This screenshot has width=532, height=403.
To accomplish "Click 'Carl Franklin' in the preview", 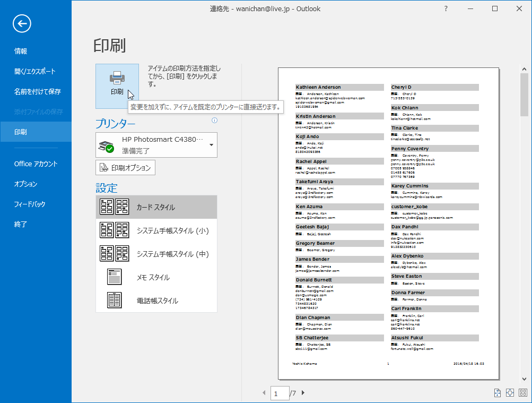I will [x=406, y=308].
